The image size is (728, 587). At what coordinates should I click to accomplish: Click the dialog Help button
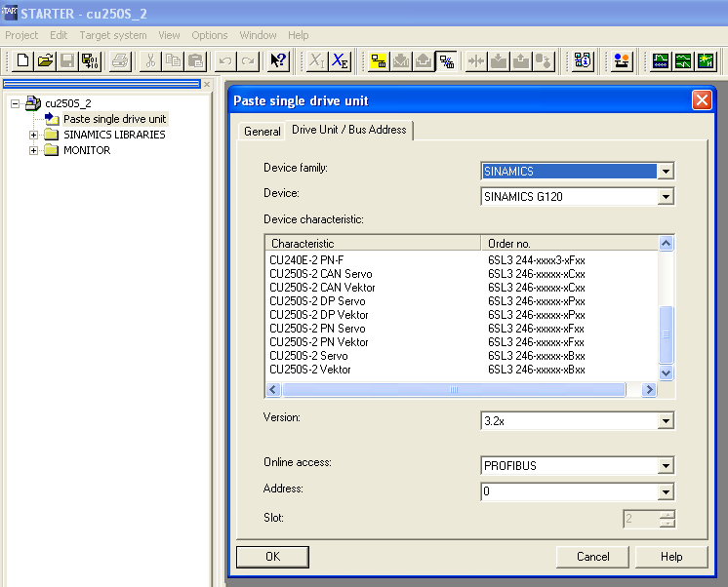[x=671, y=557]
